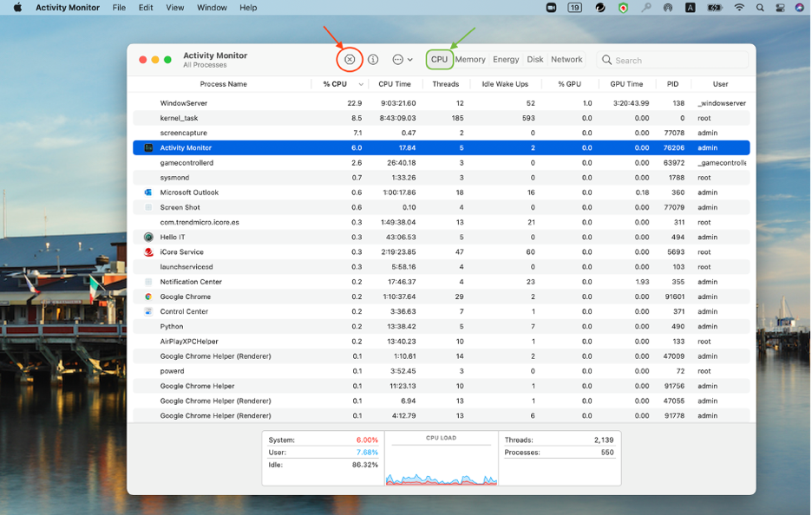
Task: Open the Apple menu
Action: pyautogui.click(x=16, y=8)
